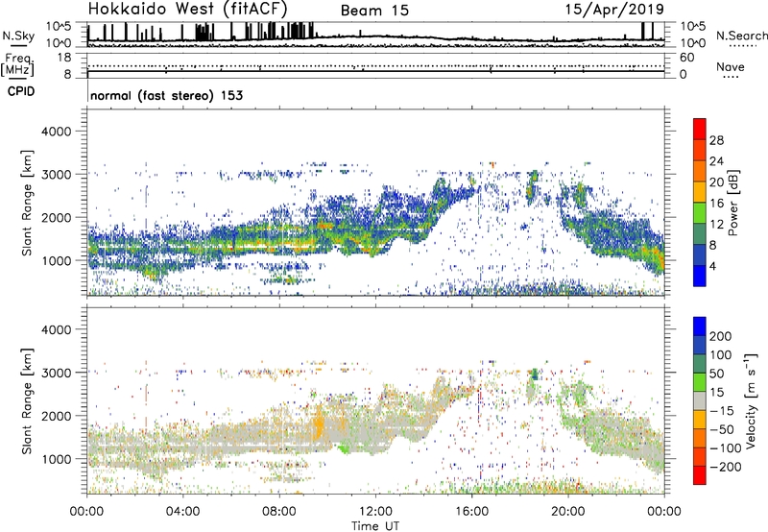Click the "1000" tick on the velocity panel
Image resolution: width=768 pixels, height=532 pixels.
(56, 459)
